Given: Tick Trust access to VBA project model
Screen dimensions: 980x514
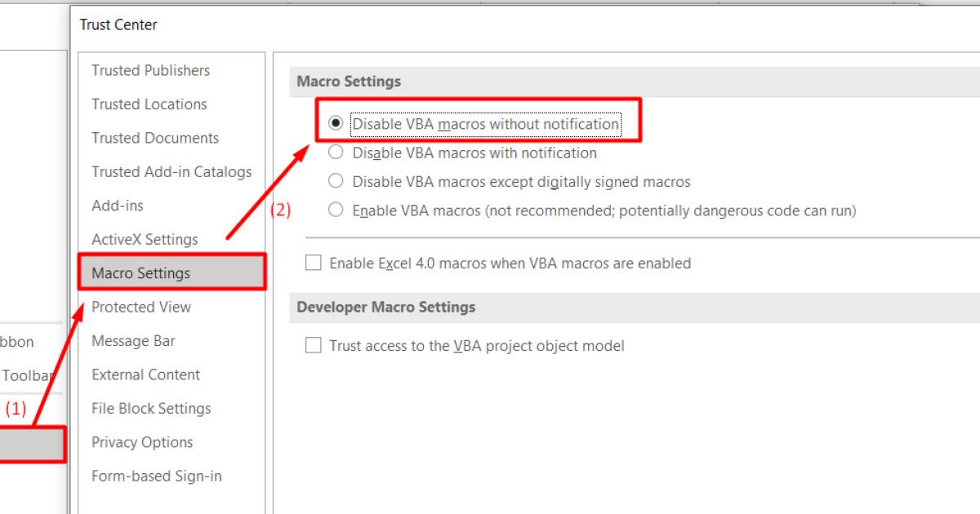Looking at the screenshot, I should click(313, 346).
